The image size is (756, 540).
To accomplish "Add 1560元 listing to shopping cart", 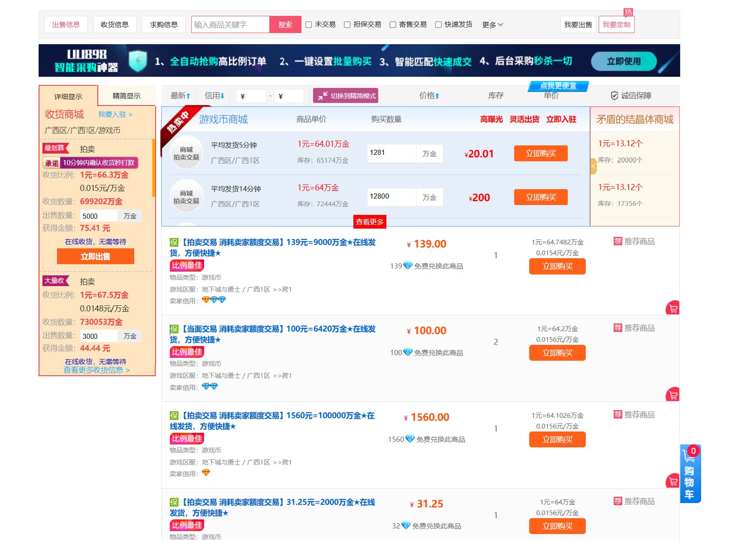I will pyautogui.click(x=673, y=481).
